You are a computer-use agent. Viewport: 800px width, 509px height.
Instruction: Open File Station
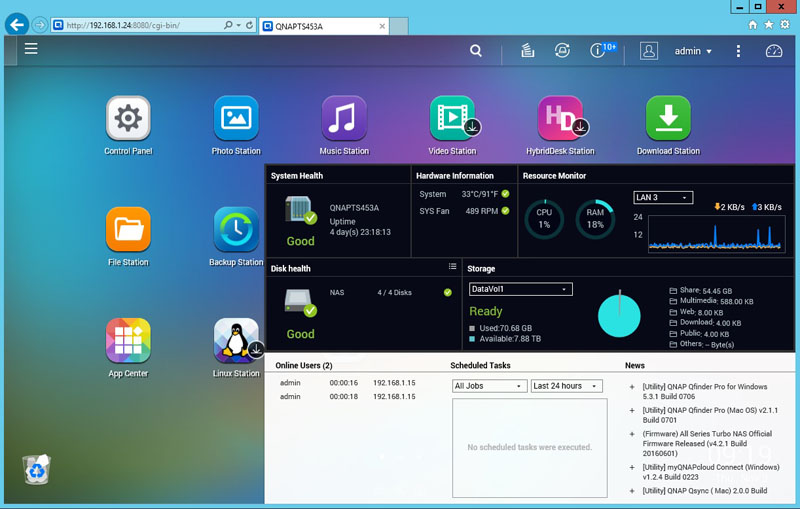click(x=128, y=230)
